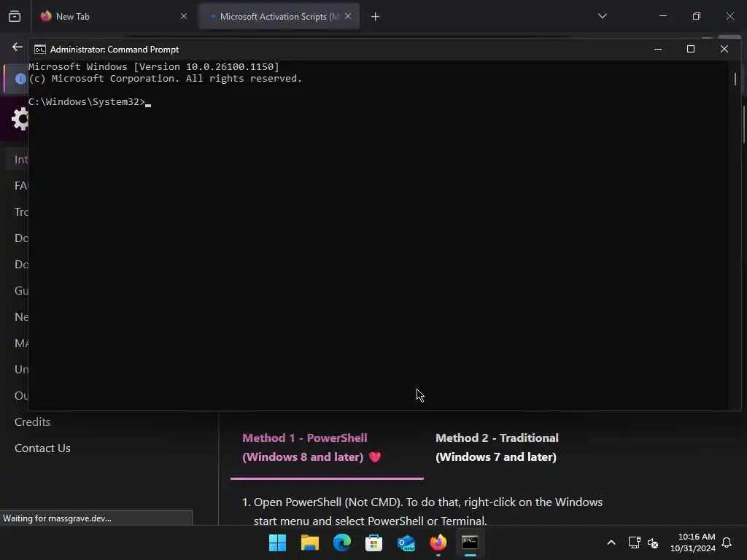
Task: Switch to Firefox via taskbar icon
Action: click(438, 542)
